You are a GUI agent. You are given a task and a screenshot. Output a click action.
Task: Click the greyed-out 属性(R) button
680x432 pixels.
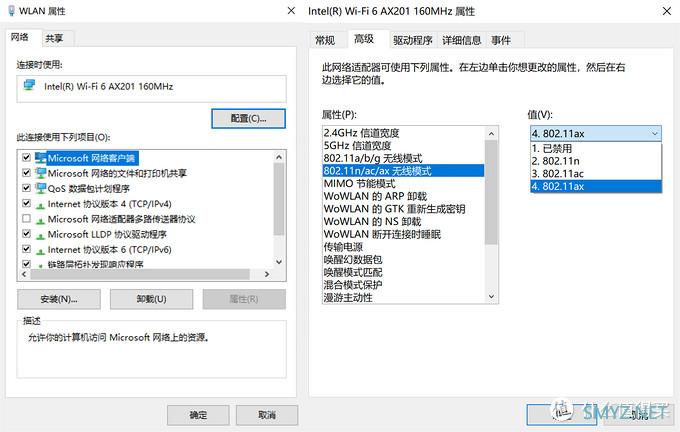(244, 299)
